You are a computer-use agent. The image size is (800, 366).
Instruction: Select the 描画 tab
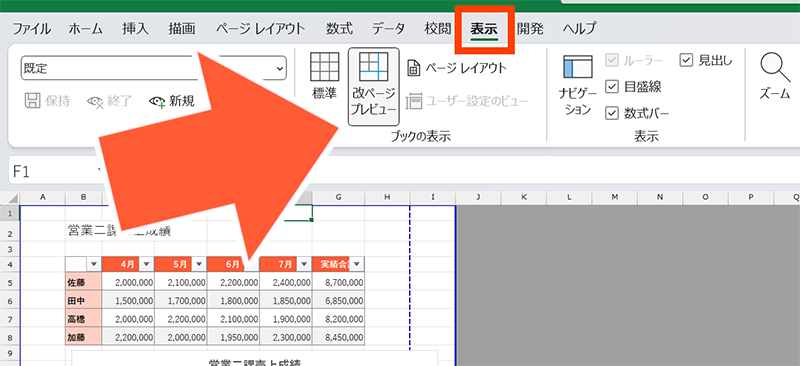coord(182,29)
